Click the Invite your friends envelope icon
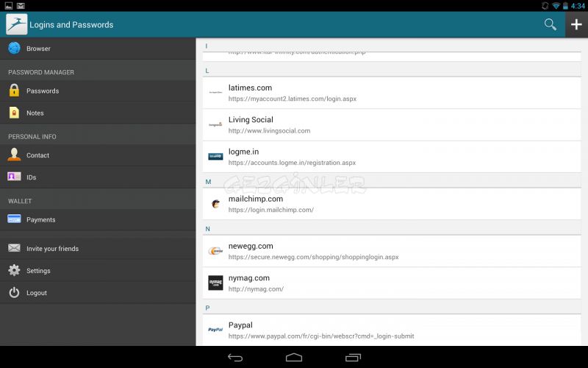The image size is (588, 368). pos(14,248)
